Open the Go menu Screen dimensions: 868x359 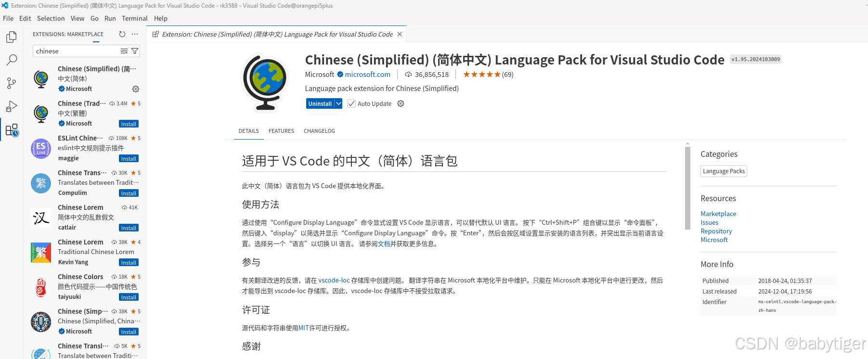tap(94, 18)
